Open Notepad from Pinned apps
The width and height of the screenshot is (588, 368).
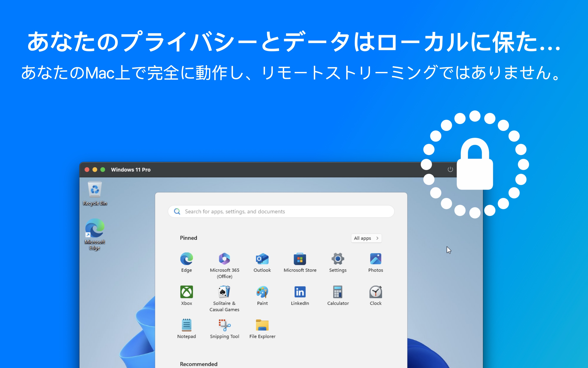[x=186, y=328]
